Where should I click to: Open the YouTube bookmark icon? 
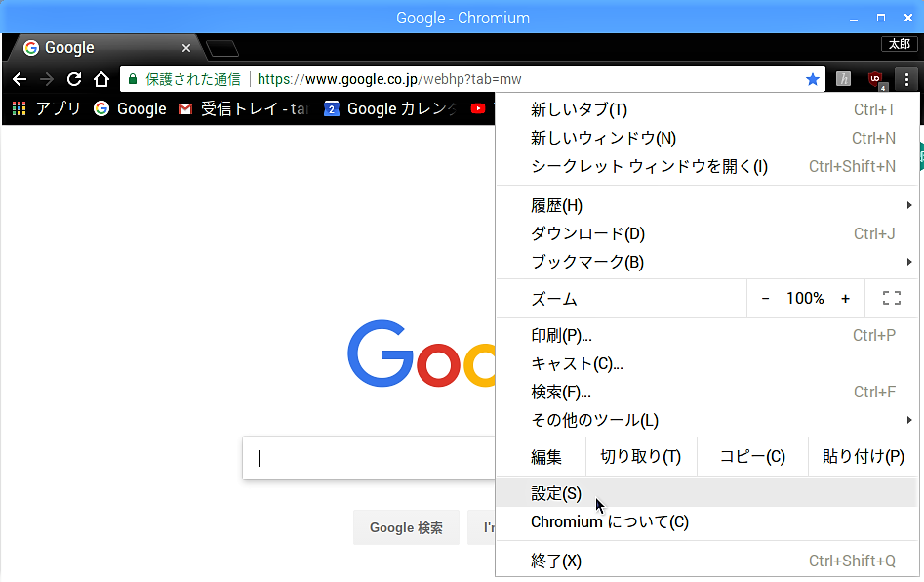[x=478, y=108]
